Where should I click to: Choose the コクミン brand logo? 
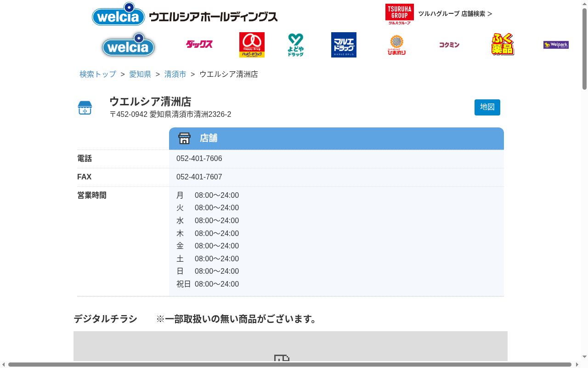[449, 45]
